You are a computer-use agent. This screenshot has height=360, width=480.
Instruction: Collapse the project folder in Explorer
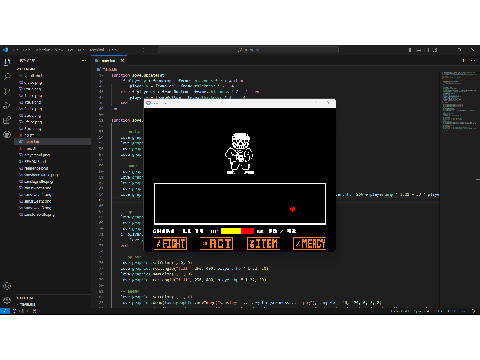pyautogui.click(x=27, y=69)
